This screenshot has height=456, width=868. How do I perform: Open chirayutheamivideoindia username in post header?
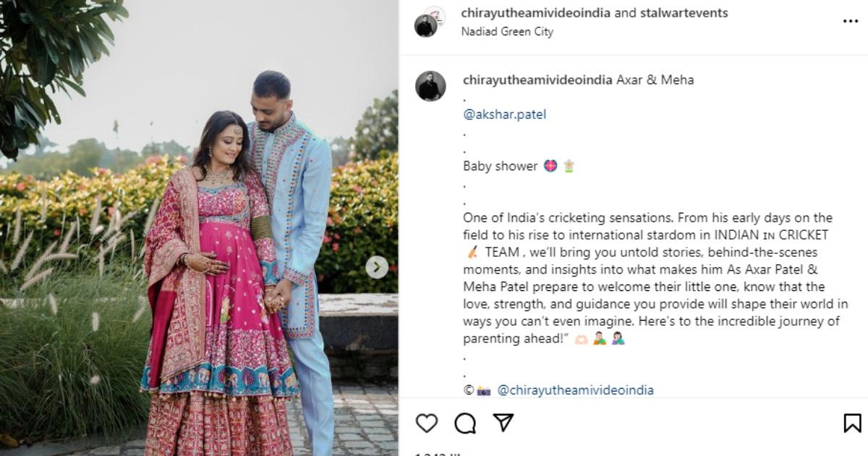(536, 13)
